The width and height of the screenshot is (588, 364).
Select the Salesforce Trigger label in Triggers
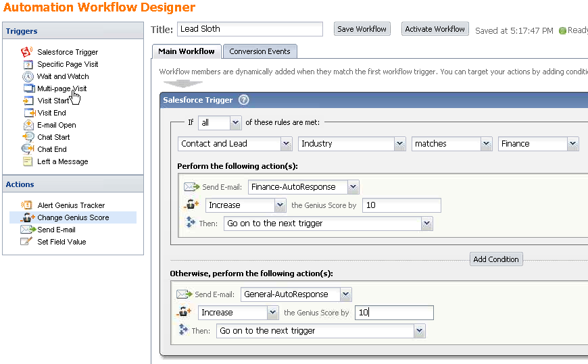pyautogui.click(x=68, y=52)
